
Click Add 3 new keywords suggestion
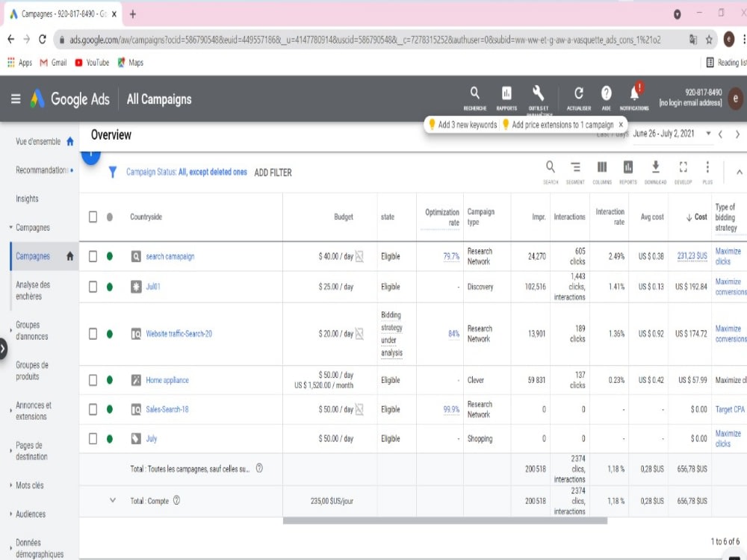[462, 125]
